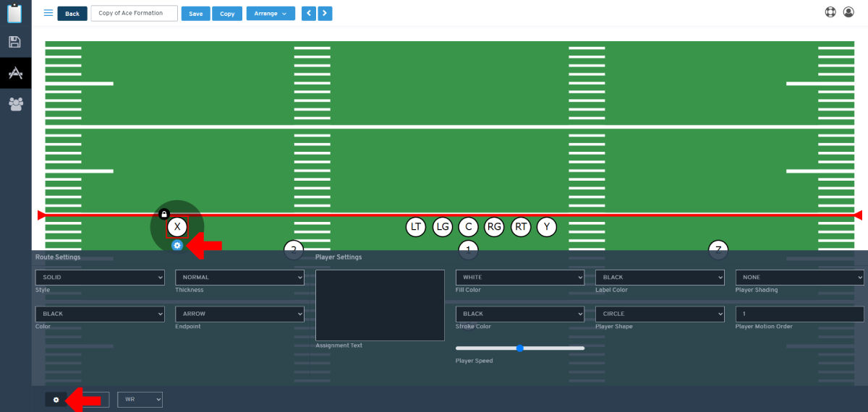Click the Assignment Text box
Image resolution: width=868 pixels, height=412 pixels.
(380, 306)
